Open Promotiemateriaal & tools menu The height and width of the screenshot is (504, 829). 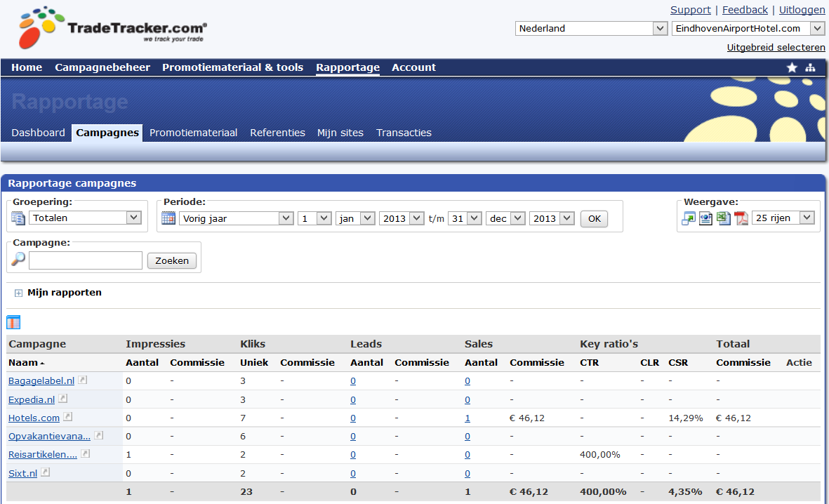pyautogui.click(x=232, y=67)
